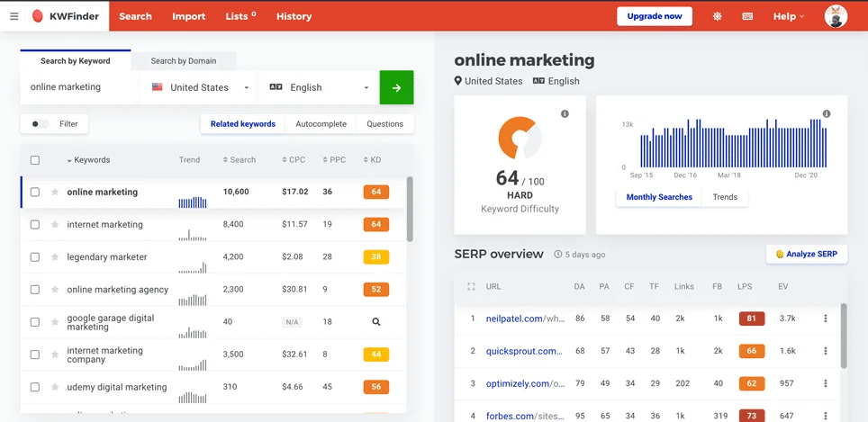Select the Monthly Searches chart tab

(x=659, y=197)
